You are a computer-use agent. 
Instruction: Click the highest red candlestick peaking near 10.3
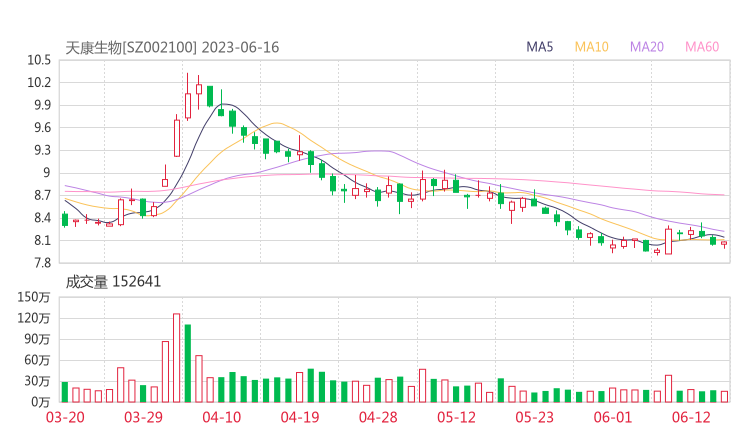[188, 97]
